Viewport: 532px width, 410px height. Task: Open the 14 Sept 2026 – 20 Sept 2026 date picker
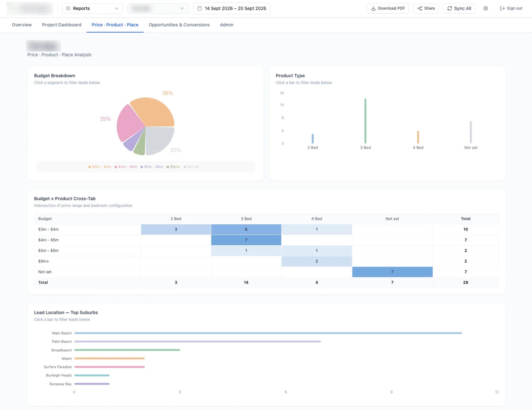point(231,8)
